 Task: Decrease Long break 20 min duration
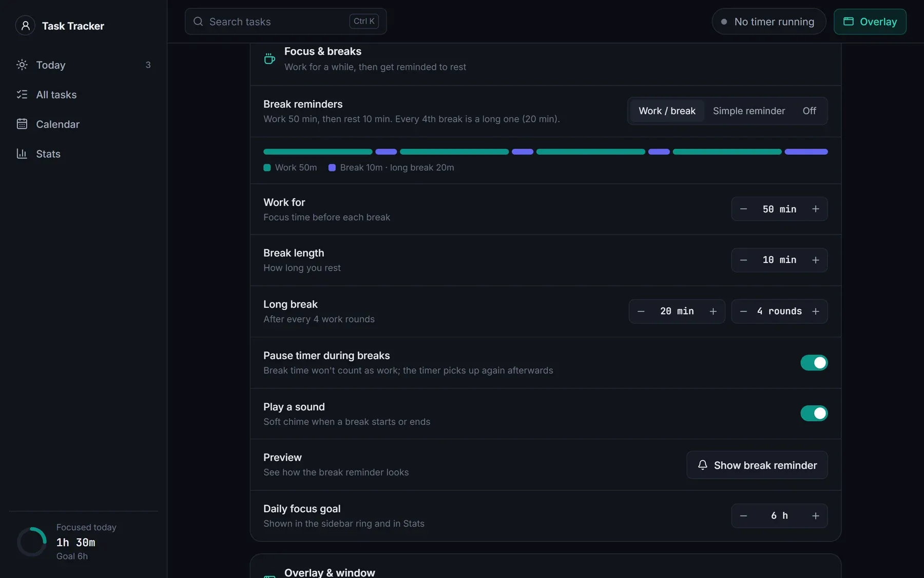coord(641,311)
